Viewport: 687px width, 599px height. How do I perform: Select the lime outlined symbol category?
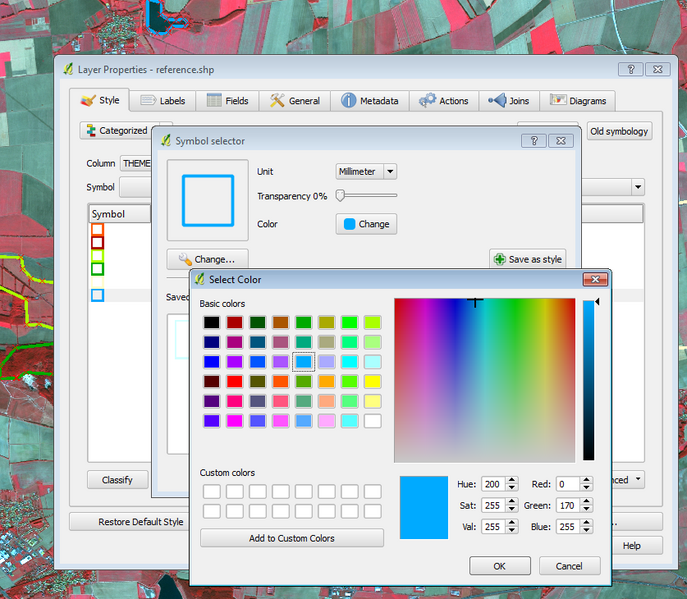coord(97,255)
